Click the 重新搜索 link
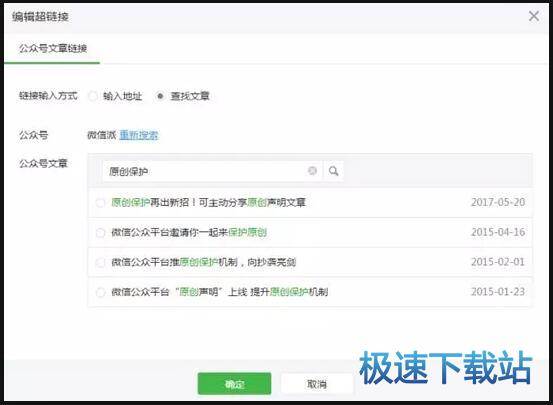Image resolution: width=553 pixels, height=405 pixels. click(x=139, y=135)
